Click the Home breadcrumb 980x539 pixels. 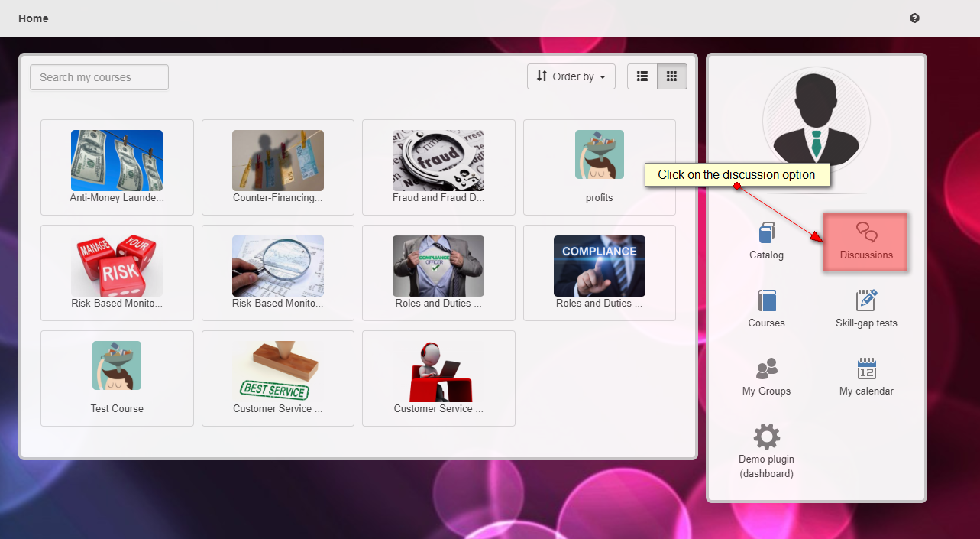pyautogui.click(x=34, y=18)
